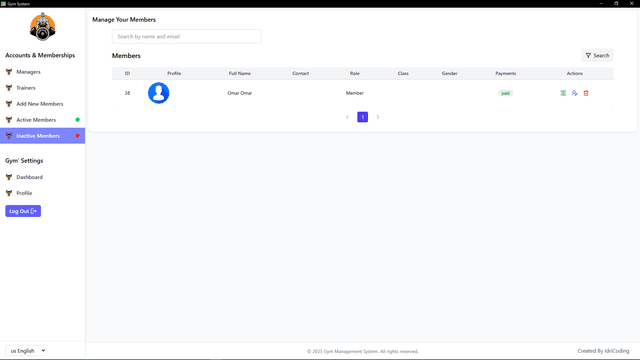The height and width of the screenshot is (360, 640).
Task: Click the 'ID' column header
Action: [127, 73]
